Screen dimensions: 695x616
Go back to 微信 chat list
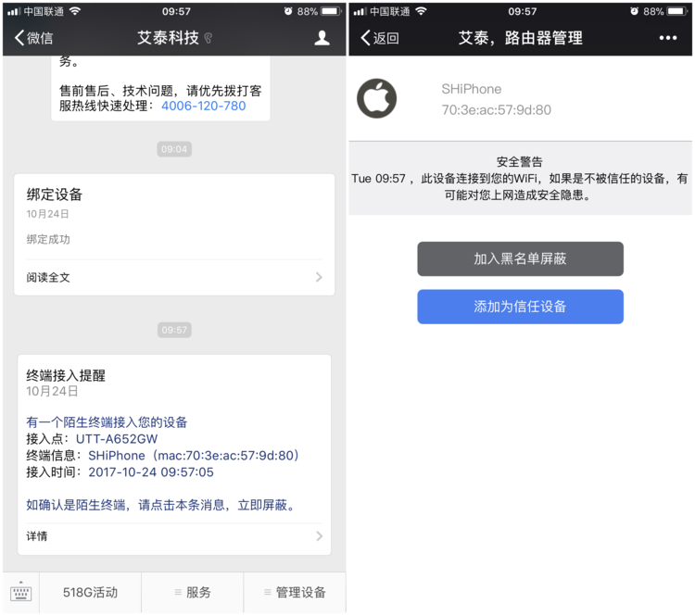[33, 38]
